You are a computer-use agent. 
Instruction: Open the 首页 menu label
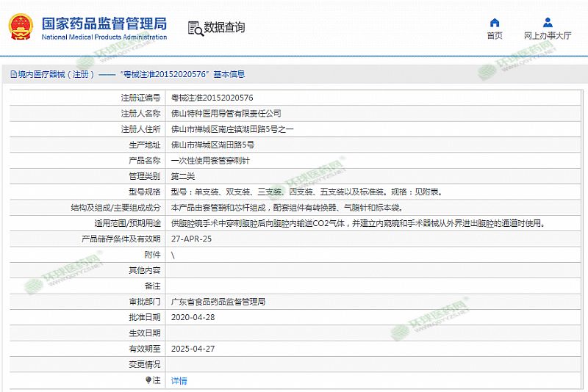pyautogui.click(x=495, y=35)
